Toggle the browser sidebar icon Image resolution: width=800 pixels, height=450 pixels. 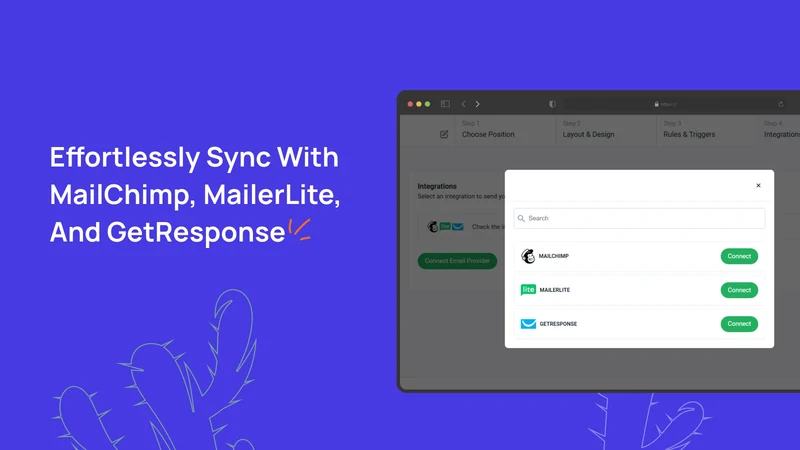[445, 104]
